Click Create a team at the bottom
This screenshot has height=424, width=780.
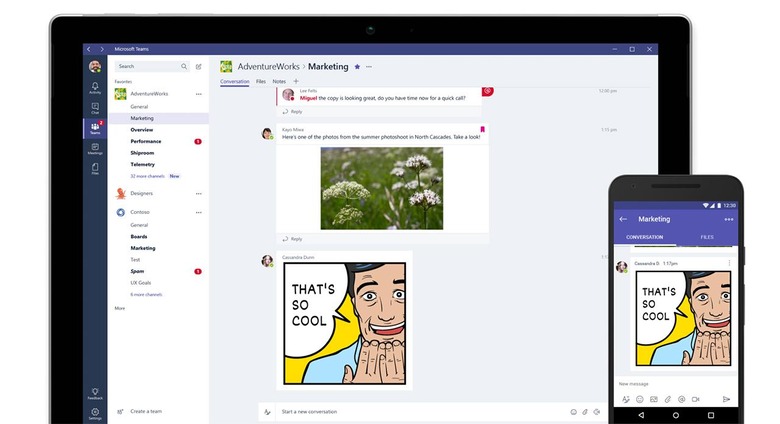146,411
